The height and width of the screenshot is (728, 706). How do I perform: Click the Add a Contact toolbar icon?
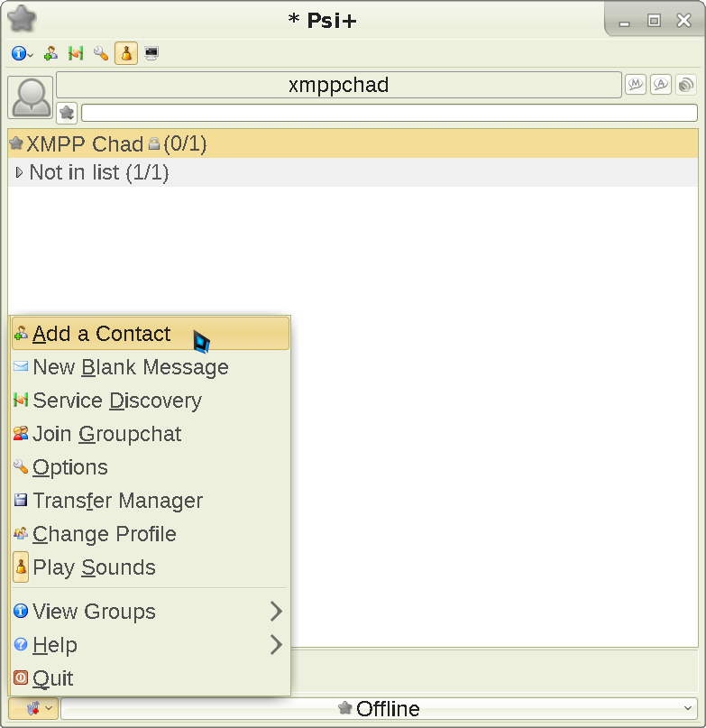click(51, 54)
